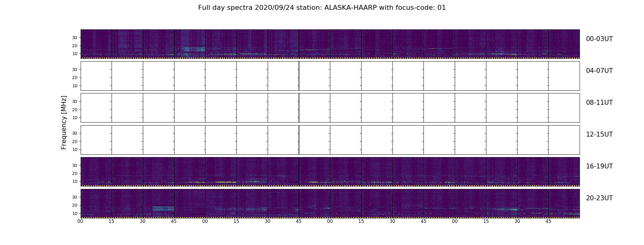Click the bright yellow burst in 16-19UT spectrogram
Screen dimensions: 644x245
[x=225, y=182]
